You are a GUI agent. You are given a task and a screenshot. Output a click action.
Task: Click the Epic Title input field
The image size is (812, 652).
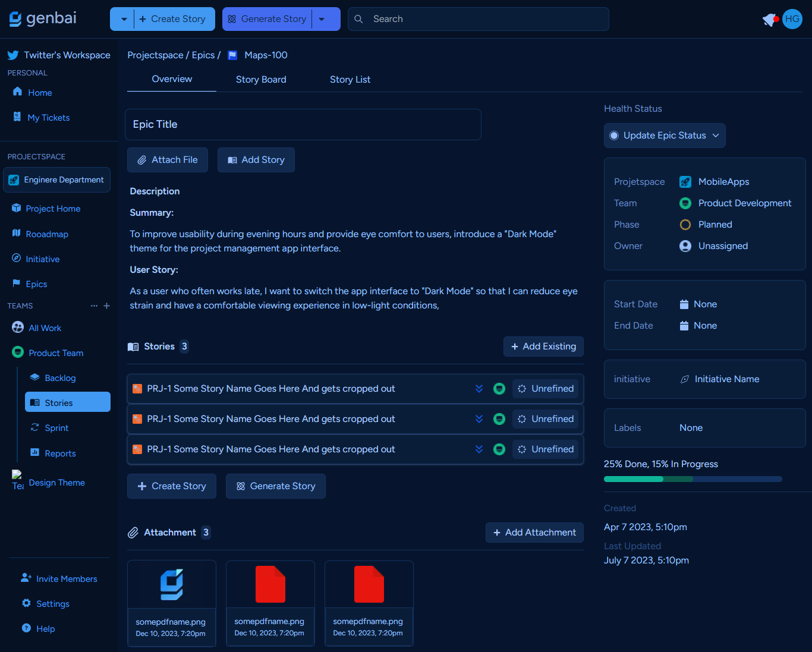(x=303, y=124)
